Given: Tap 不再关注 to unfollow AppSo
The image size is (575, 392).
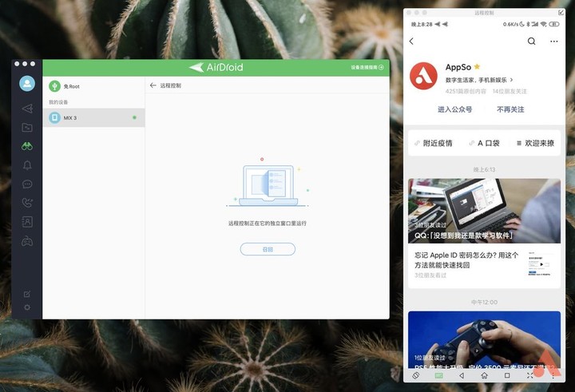Looking at the screenshot, I should (510, 109).
